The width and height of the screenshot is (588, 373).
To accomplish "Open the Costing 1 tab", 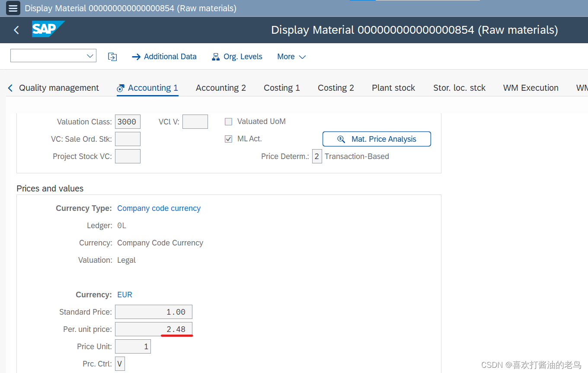I will pos(282,88).
